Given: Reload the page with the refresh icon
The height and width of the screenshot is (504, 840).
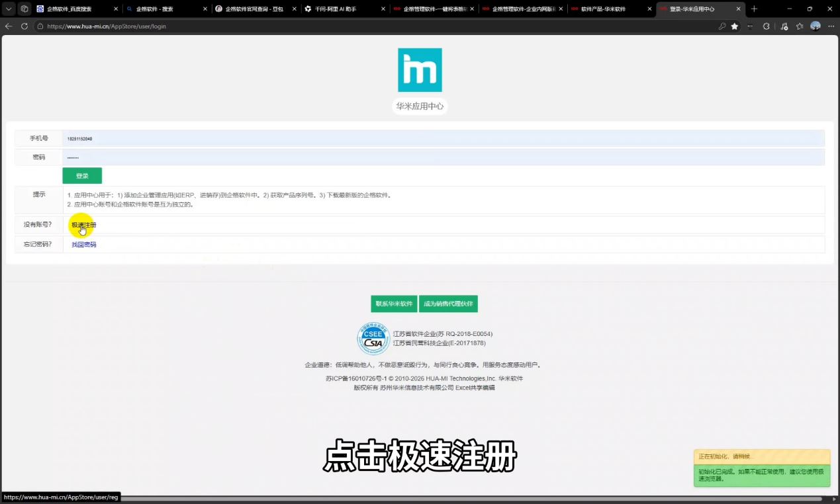Looking at the screenshot, I should (24, 26).
